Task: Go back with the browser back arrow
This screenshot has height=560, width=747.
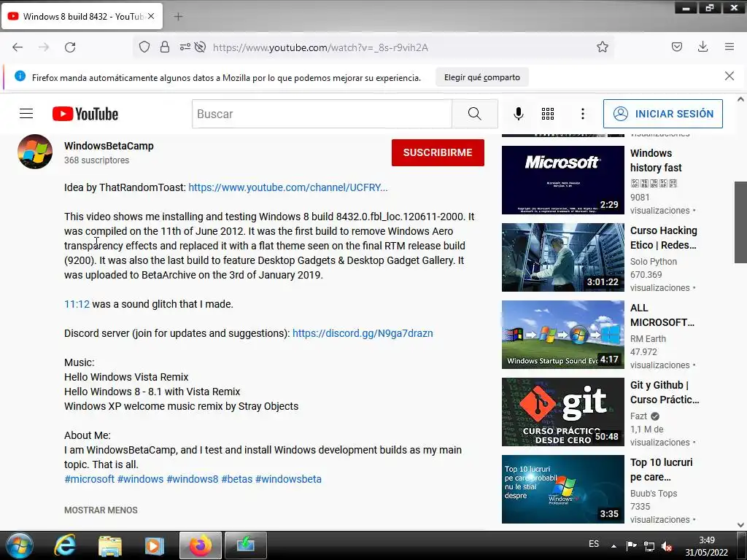Action: [18, 47]
